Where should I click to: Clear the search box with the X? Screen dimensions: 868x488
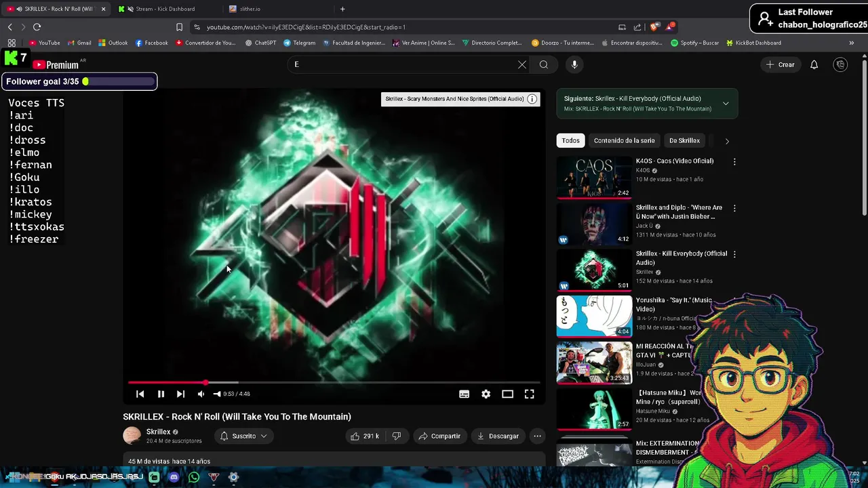pos(521,64)
